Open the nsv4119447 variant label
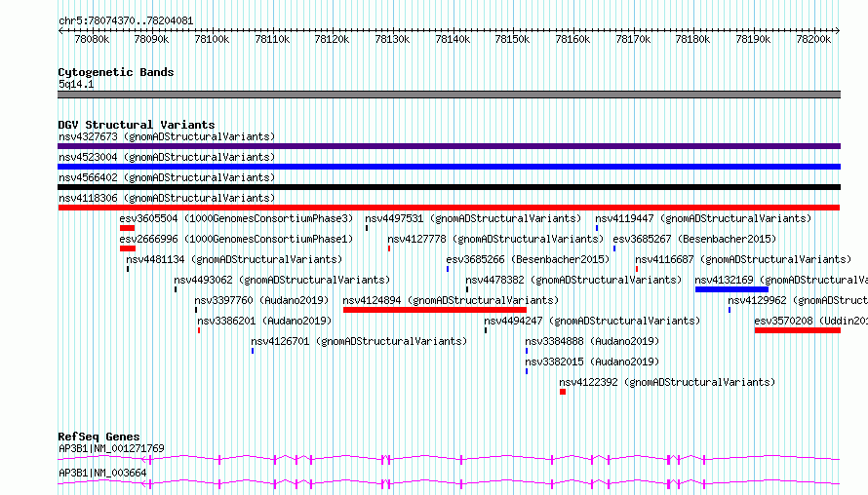 703,218
